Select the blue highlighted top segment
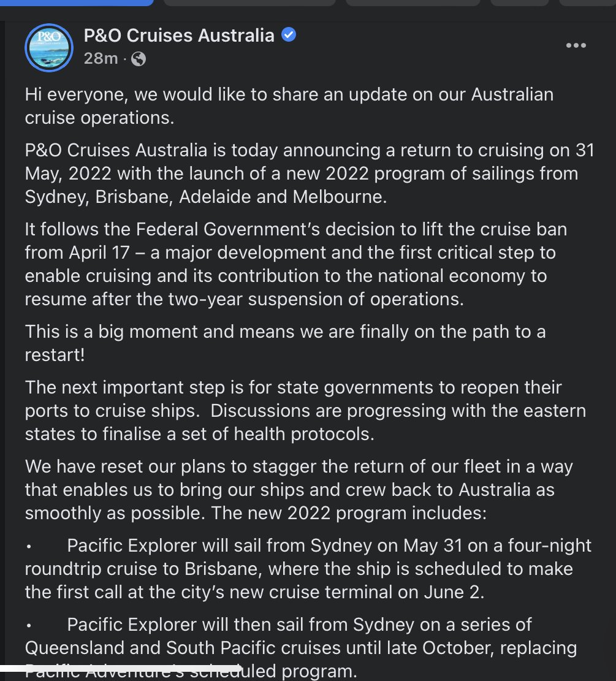 pyautogui.click(x=77, y=2)
